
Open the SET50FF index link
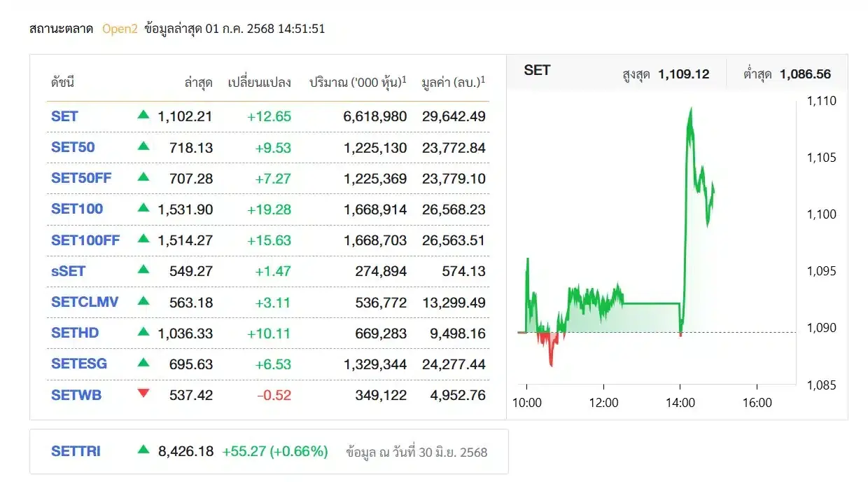pyautogui.click(x=81, y=178)
